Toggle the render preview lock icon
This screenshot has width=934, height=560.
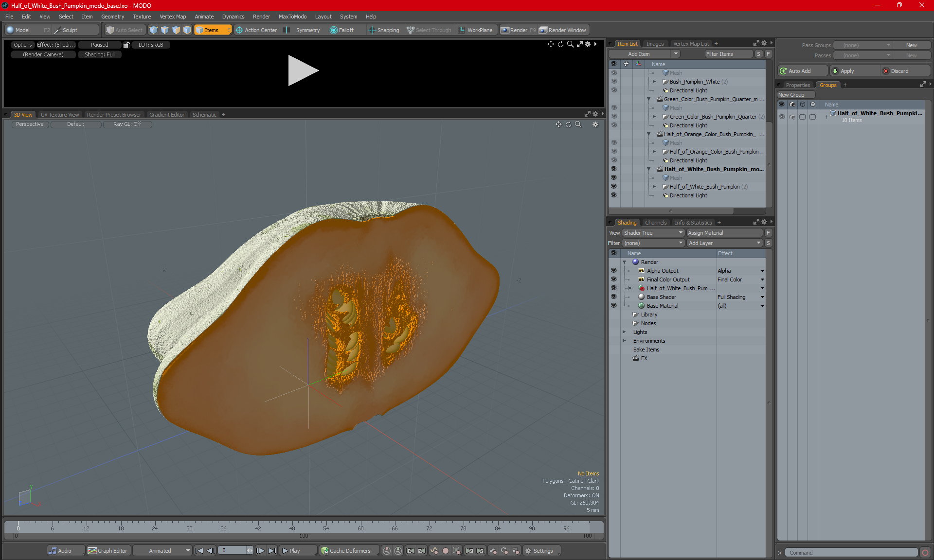pyautogui.click(x=126, y=45)
